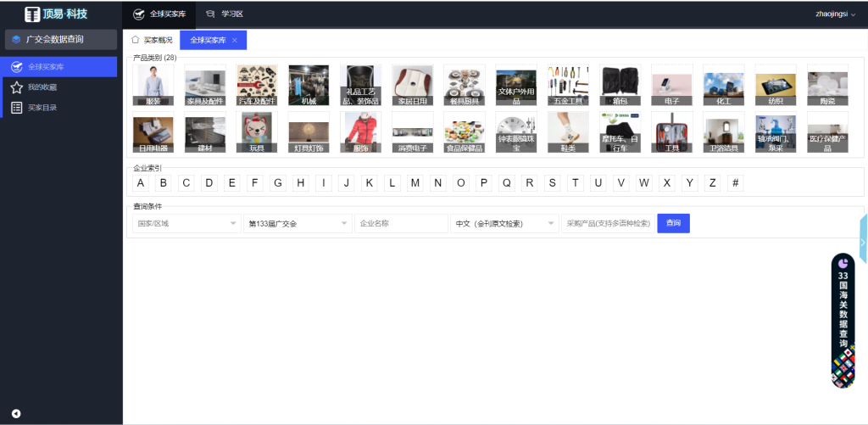This screenshot has height=425, width=868.
Task: Open the 第133届广交会 session dropdown
Action: point(297,224)
